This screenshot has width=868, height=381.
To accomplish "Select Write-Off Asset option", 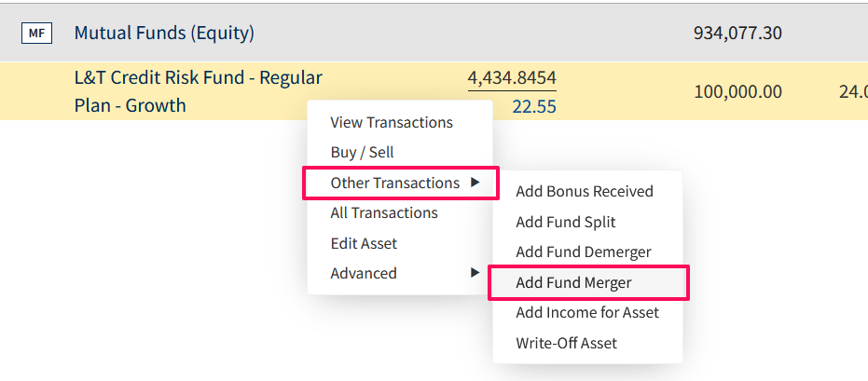I will pyautogui.click(x=566, y=343).
